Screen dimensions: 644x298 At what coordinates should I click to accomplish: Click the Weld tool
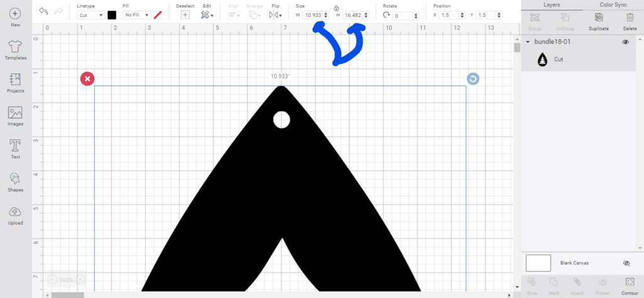tap(553, 282)
